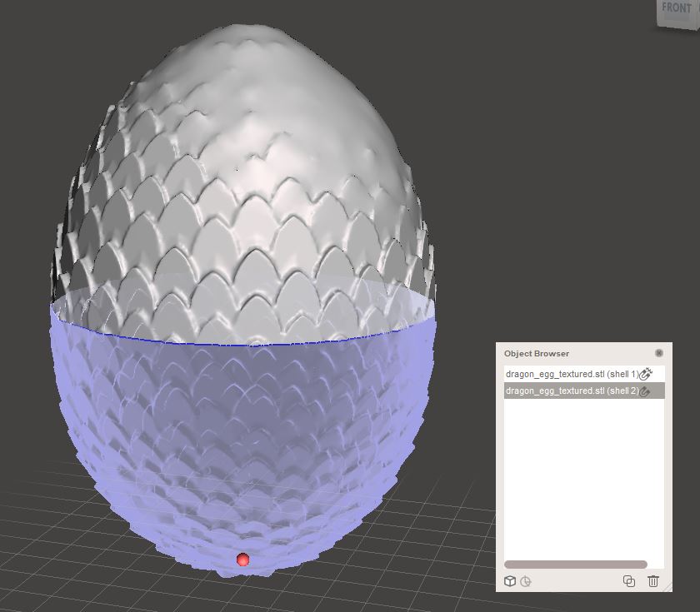This screenshot has width=700, height=612.
Task: Close the Object Browser panel
Action: coord(658,353)
